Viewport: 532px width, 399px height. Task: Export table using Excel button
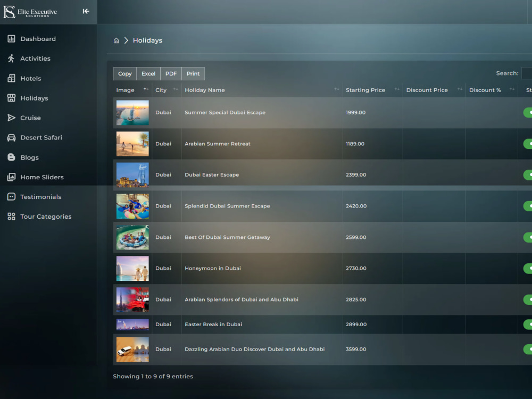click(148, 73)
